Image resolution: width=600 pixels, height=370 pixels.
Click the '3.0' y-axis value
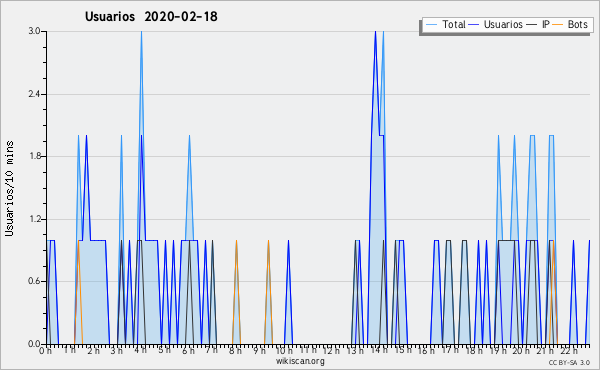pyautogui.click(x=34, y=31)
